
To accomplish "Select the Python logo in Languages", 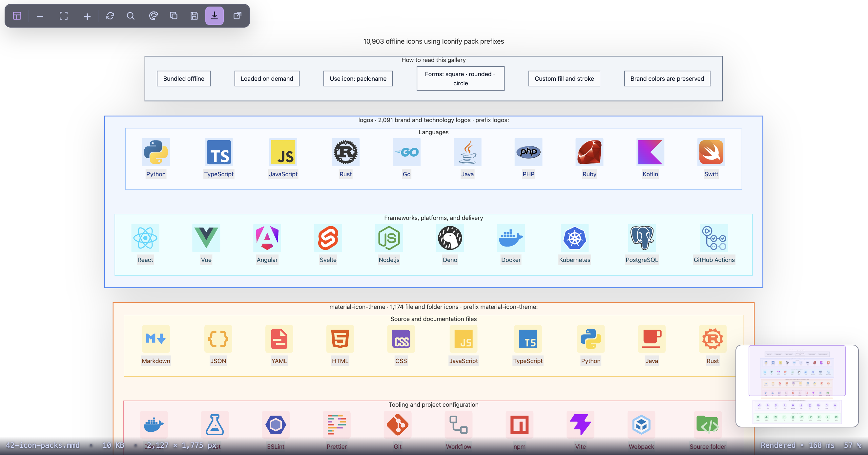I will point(156,152).
